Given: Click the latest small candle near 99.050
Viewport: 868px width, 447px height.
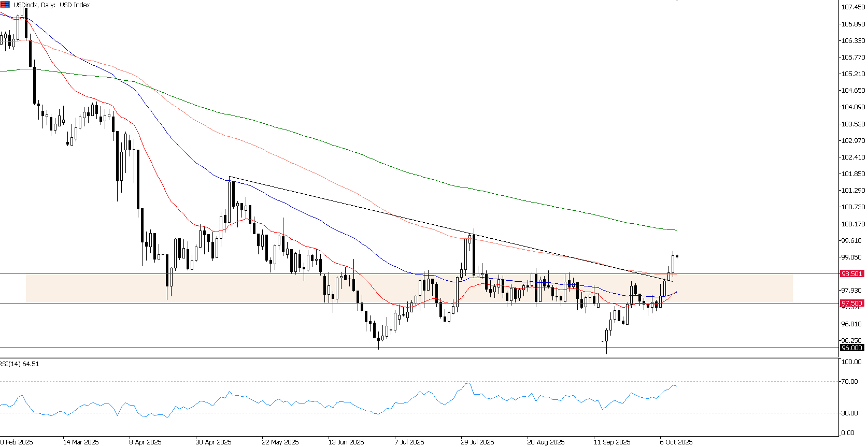Looking at the screenshot, I should tap(677, 256).
